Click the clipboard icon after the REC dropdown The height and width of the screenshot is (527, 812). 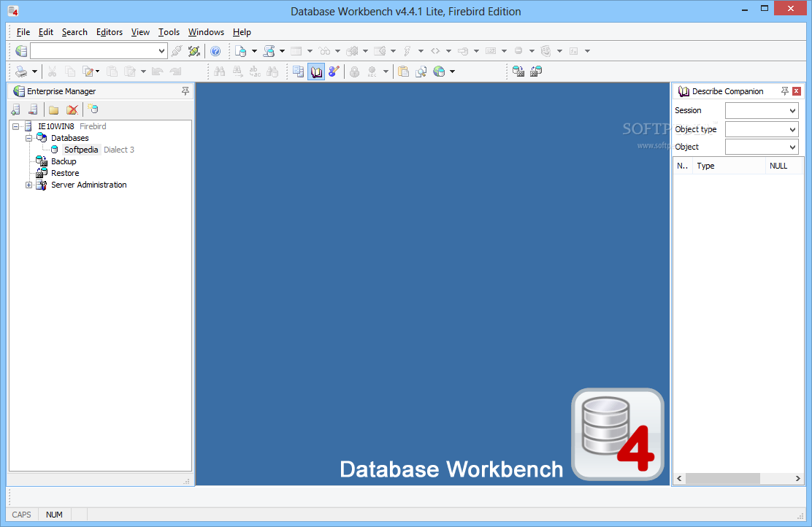403,72
